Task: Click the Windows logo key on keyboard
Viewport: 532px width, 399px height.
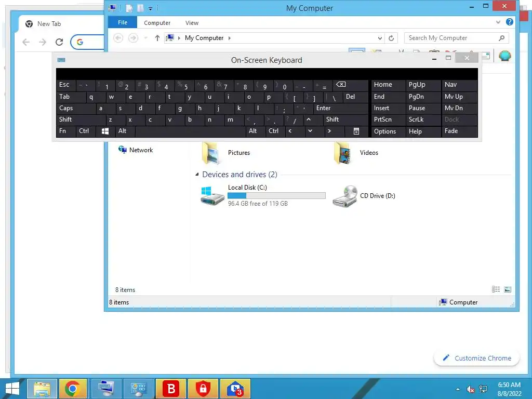Action: click(x=105, y=131)
